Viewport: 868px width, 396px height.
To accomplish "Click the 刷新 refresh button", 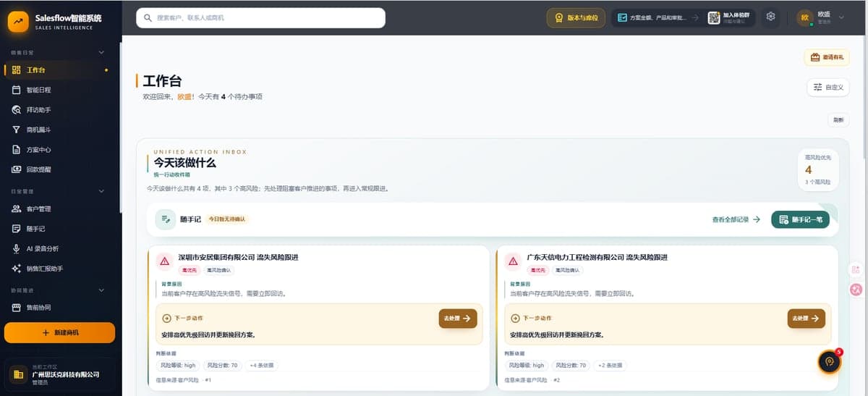I will click(838, 120).
